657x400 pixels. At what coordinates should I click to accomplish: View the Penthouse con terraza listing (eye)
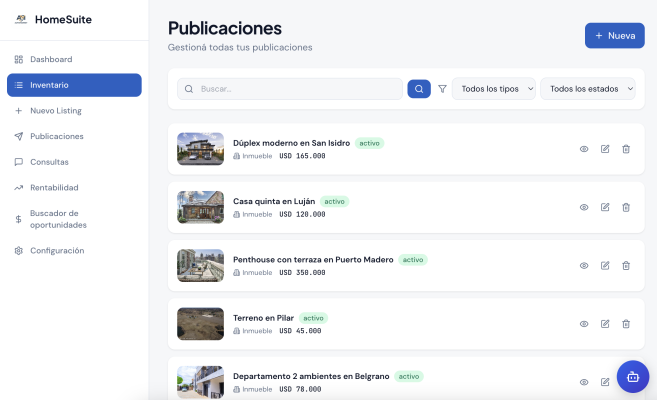coord(584,266)
